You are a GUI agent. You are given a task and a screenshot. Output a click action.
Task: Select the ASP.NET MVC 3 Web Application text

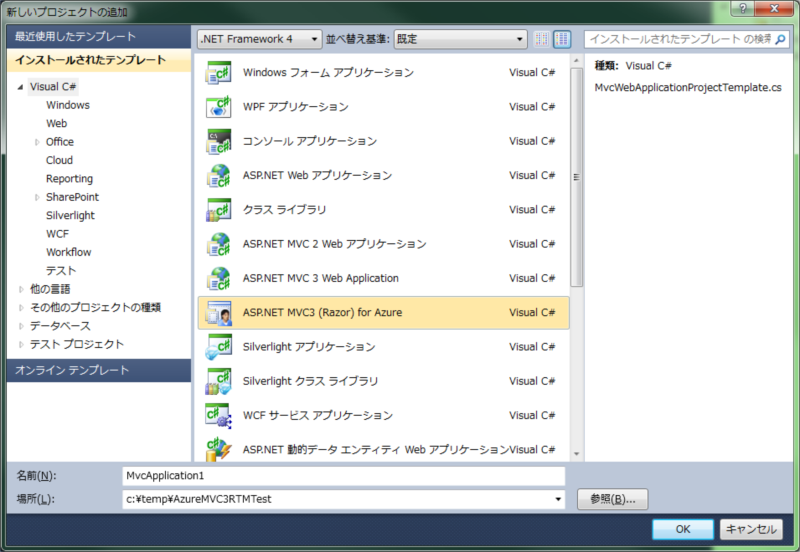[x=321, y=278]
